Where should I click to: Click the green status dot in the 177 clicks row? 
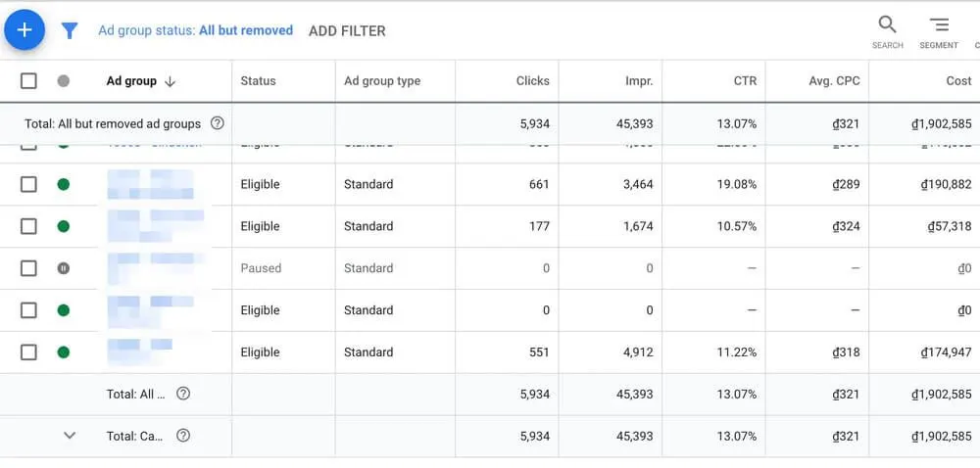63,226
